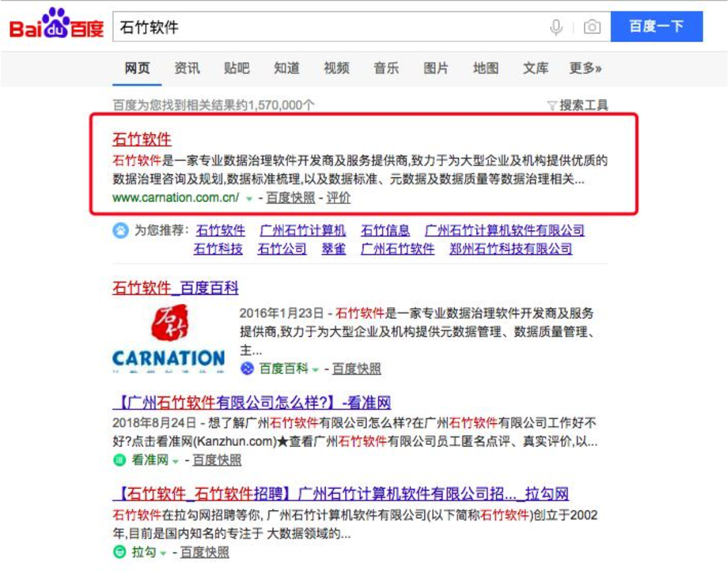Open the 石竹软件_百度百科 result
Screen dimensions: 728x571
pyautogui.click(x=175, y=289)
